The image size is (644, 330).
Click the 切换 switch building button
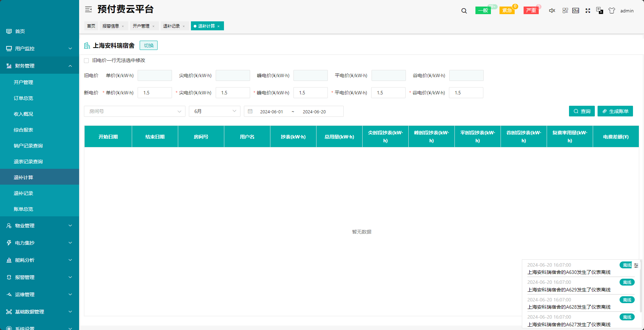click(149, 45)
